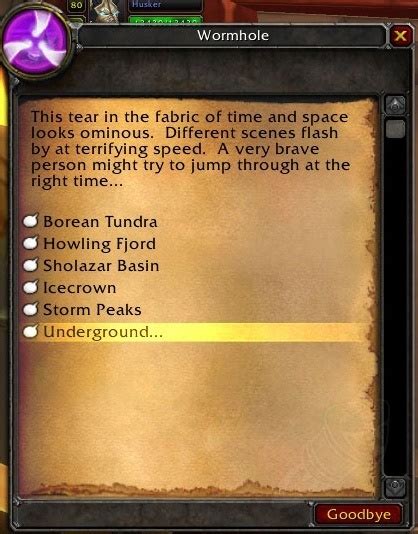The height and width of the screenshot is (534, 418).
Task: Select the speech bubble next to Storm Peaks
Action: tap(31, 309)
